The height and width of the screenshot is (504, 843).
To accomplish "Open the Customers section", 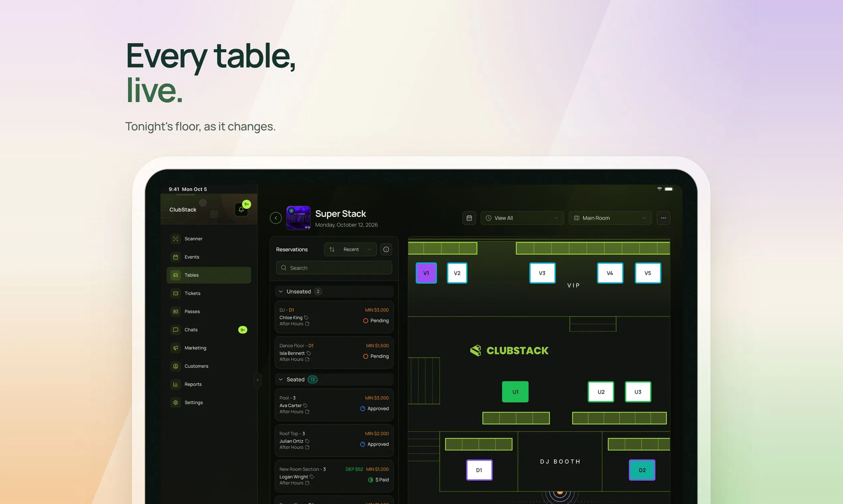I will pos(209,366).
